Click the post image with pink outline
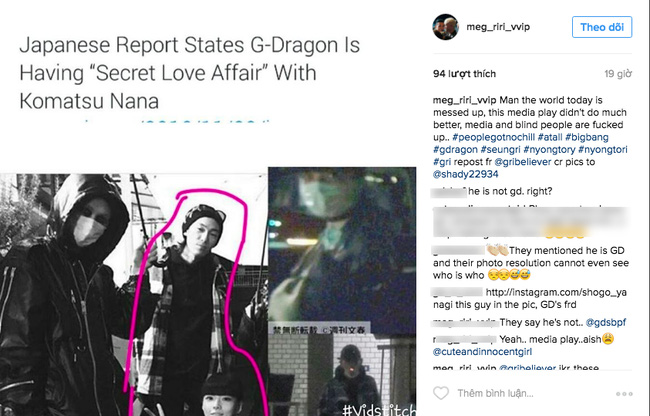 click(x=208, y=291)
